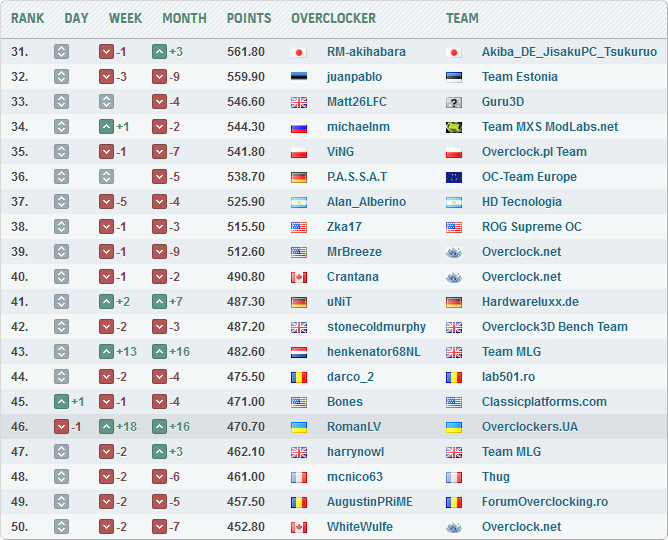Viewport: 668px width, 540px height.
Task: Click the red week-down arrow in rank 37 row
Action: click(x=106, y=202)
